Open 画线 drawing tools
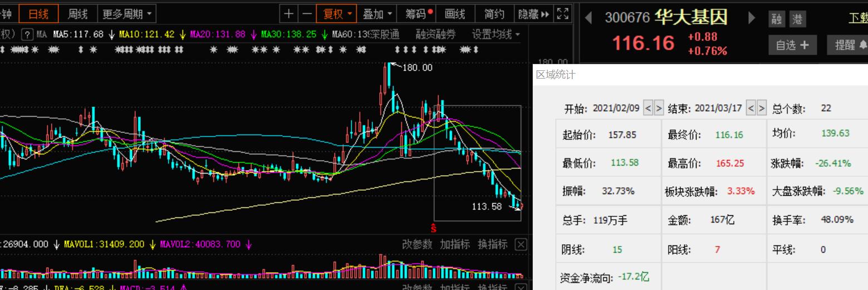 (455, 13)
